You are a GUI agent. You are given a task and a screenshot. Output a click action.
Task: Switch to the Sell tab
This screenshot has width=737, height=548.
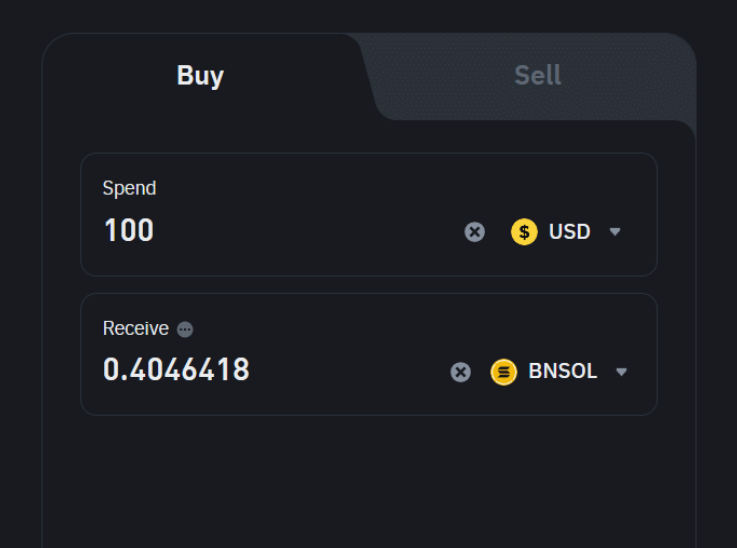coord(537,76)
